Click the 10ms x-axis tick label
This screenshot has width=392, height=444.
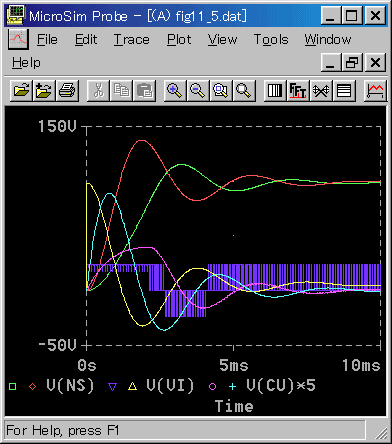pyautogui.click(x=361, y=366)
